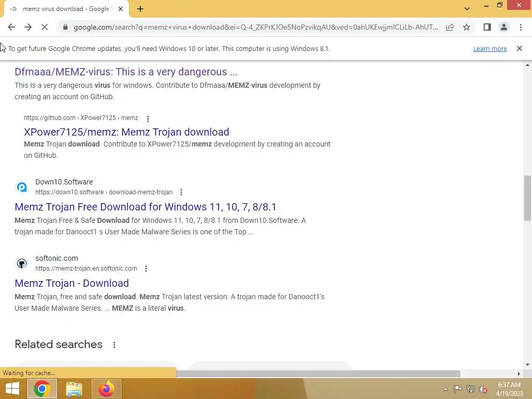Click horizontal scrollbar right arrow
The width and height of the screenshot is (532, 399).
coord(518,374)
